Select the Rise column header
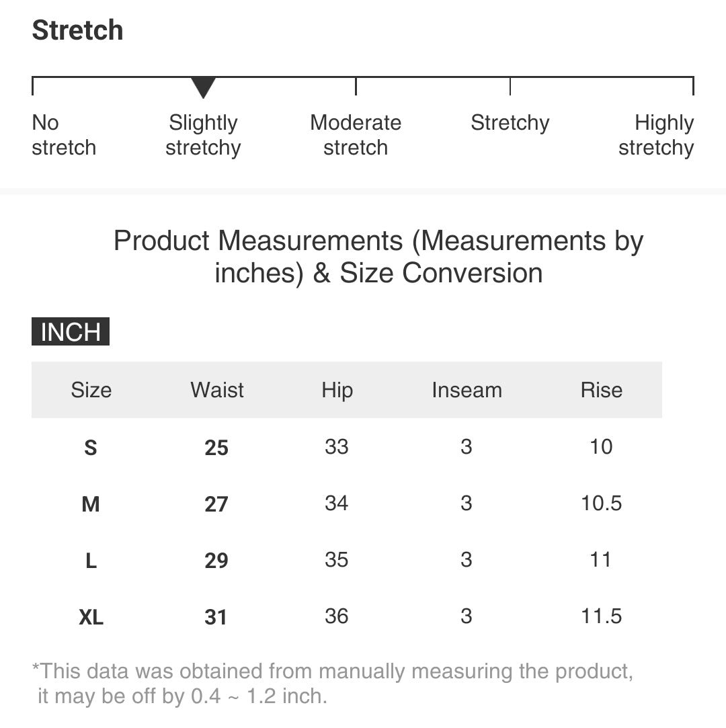The height and width of the screenshot is (728, 726). [x=602, y=390]
